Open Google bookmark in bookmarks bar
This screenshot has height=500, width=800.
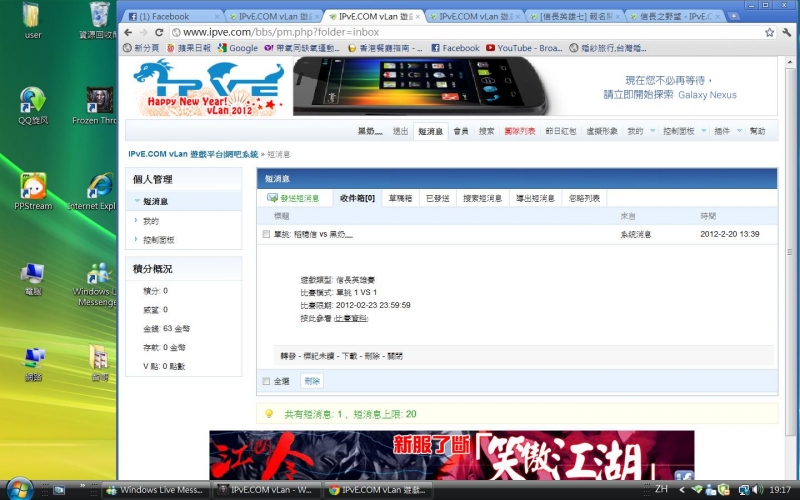(238, 48)
